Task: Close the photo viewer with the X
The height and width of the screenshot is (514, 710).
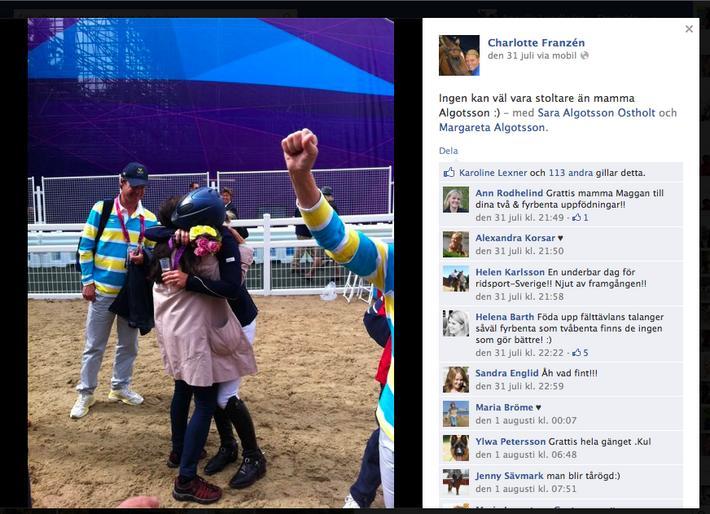Action: [x=689, y=29]
